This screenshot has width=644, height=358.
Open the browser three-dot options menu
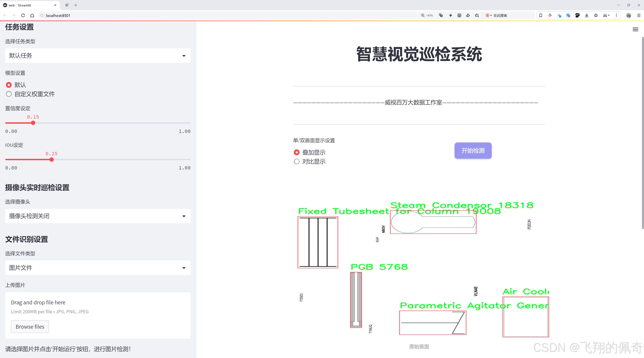617,15
